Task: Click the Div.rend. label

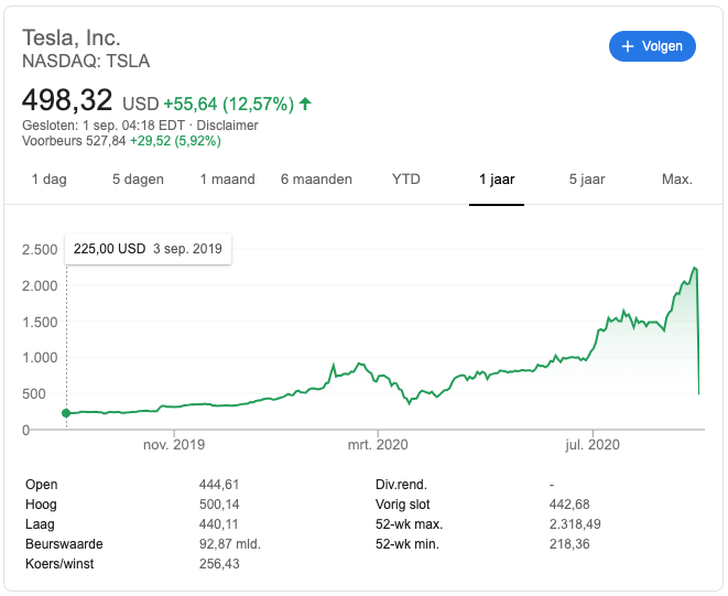Action: (x=401, y=485)
